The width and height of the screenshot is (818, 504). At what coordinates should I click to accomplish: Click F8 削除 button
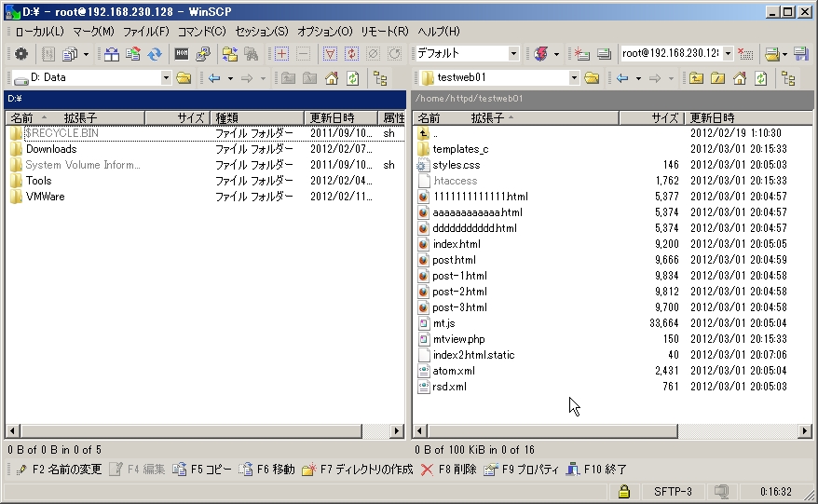coord(449,470)
